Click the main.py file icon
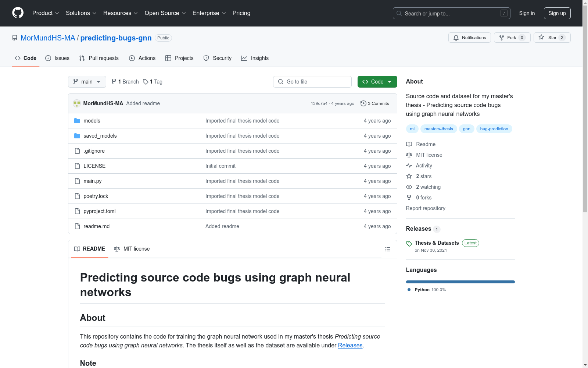This screenshot has width=588, height=368. (x=77, y=181)
